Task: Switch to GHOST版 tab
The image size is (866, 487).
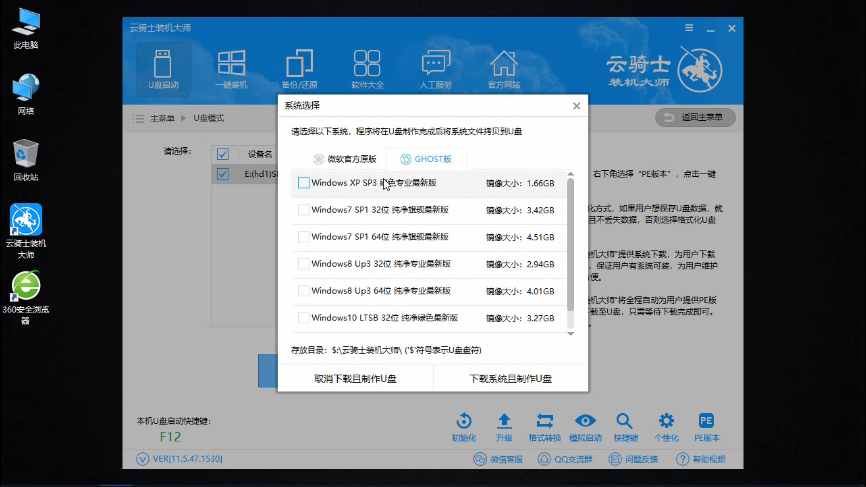Action: coord(426,159)
